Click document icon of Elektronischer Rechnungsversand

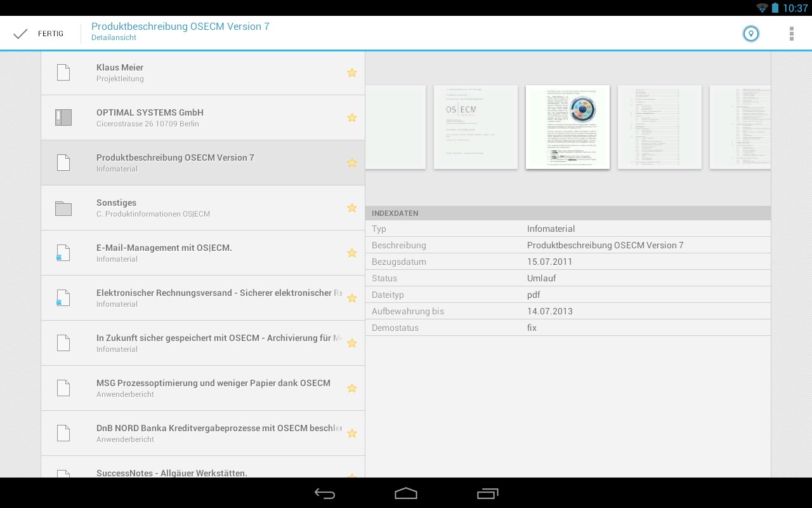click(63, 298)
